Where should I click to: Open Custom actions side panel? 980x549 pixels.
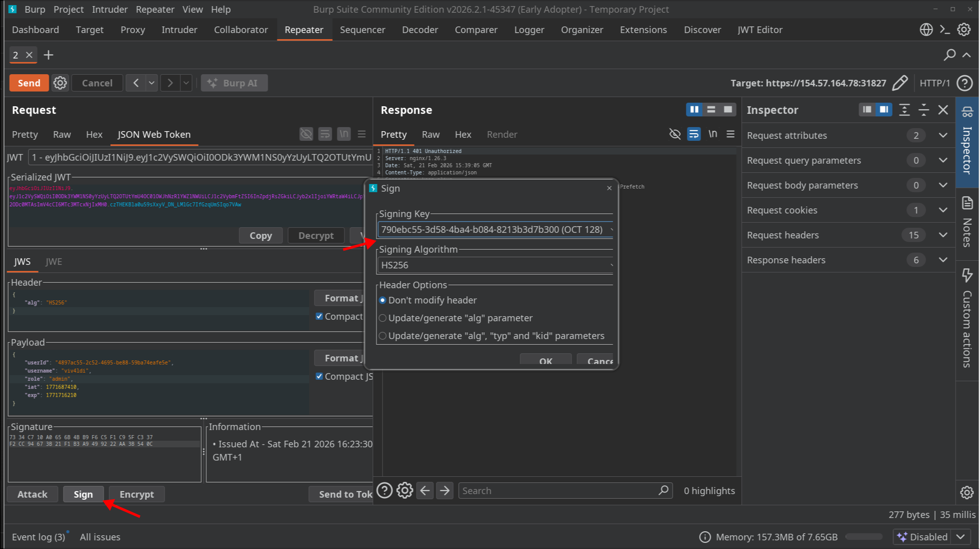point(967,318)
